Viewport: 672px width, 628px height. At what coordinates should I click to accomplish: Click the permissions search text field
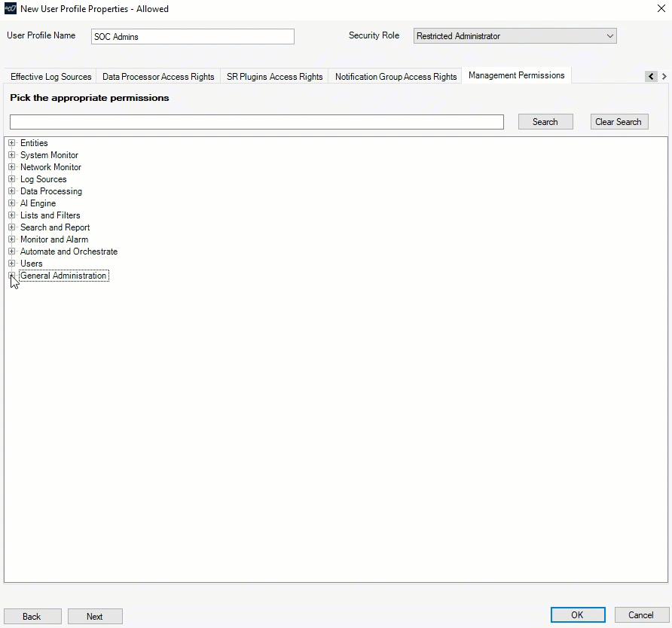256,122
